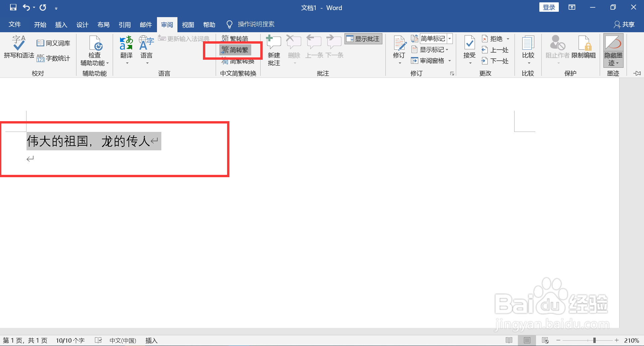Toggle the 插入 insert/overtype mode
644x346 pixels.
[x=151, y=340]
